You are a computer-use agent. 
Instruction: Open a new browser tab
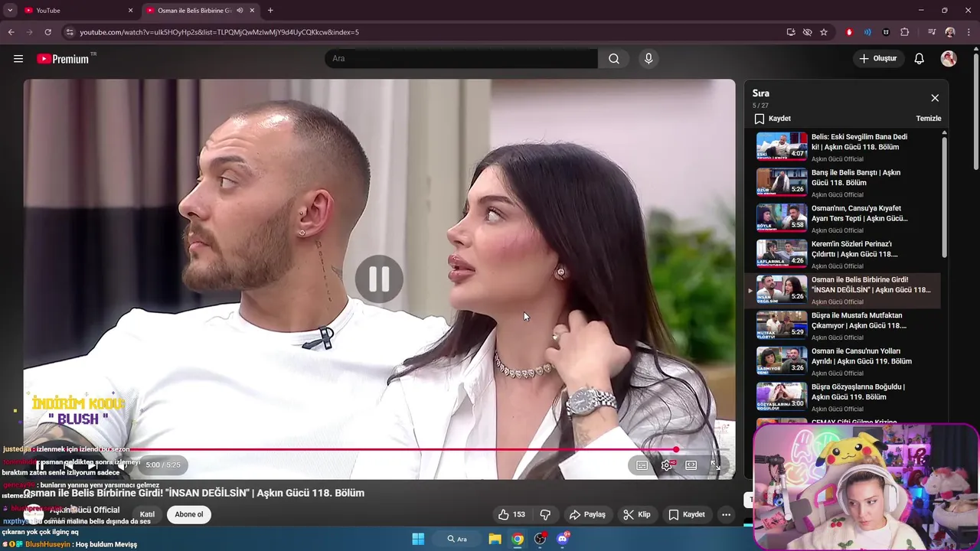point(270,11)
